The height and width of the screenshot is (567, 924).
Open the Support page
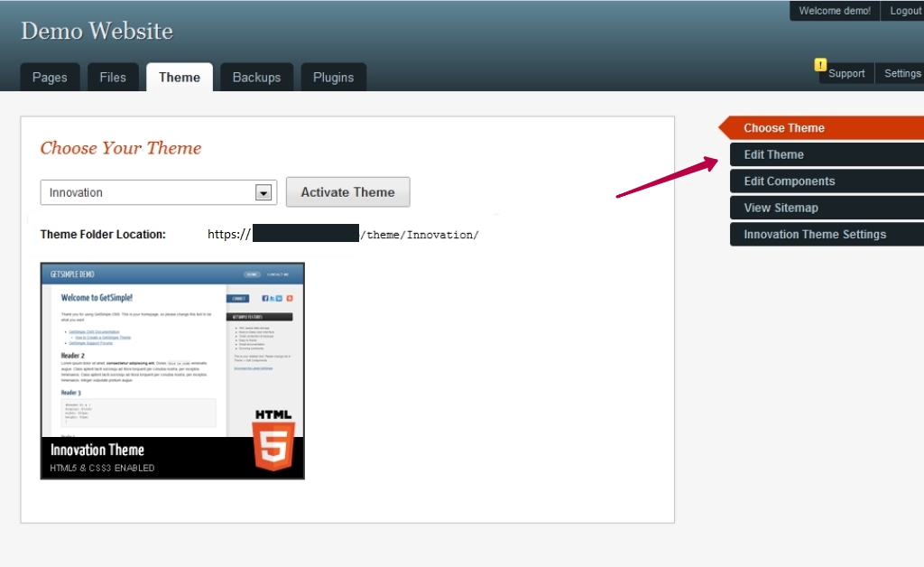tap(846, 74)
